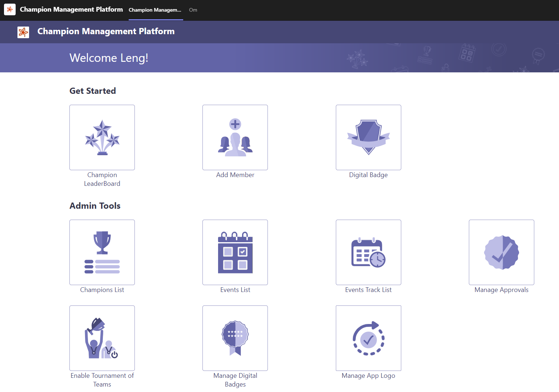Open the Manage Approvals checkmark badge icon
The width and height of the screenshot is (559, 392).
(501, 252)
